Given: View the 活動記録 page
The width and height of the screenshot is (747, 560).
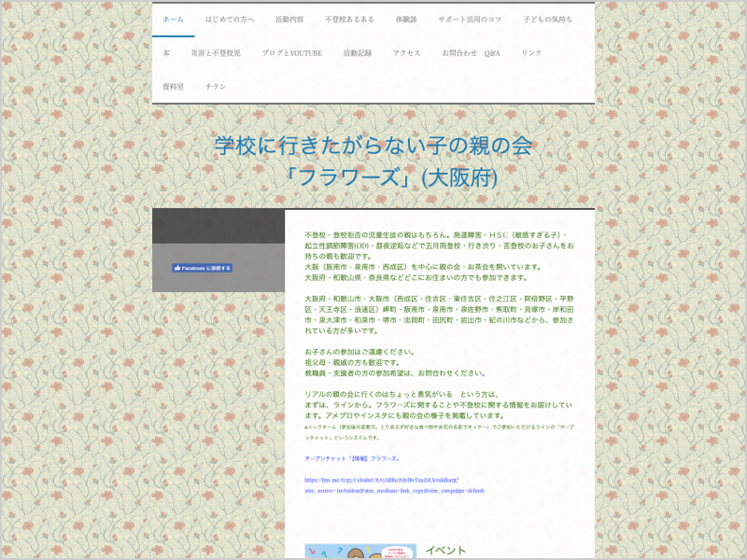Looking at the screenshot, I should [x=359, y=53].
